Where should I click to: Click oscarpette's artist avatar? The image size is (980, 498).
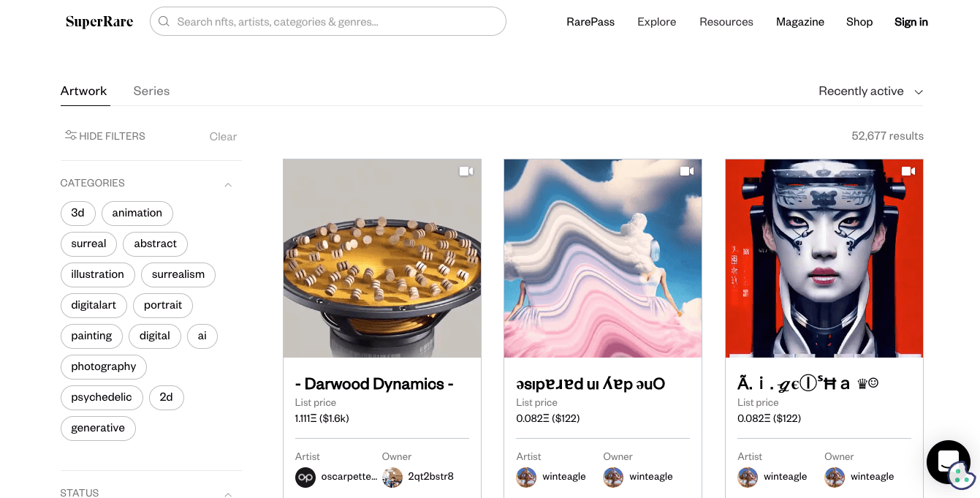[x=305, y=477]
